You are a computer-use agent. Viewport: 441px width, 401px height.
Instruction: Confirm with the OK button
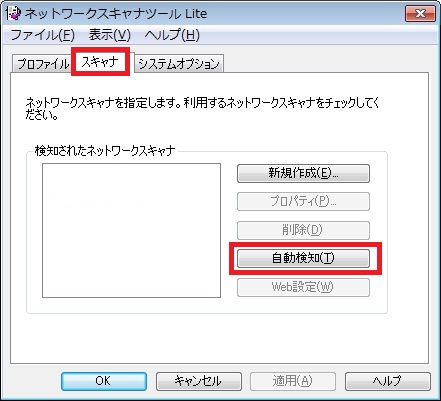pyautogui.click(x=104, y=381)
